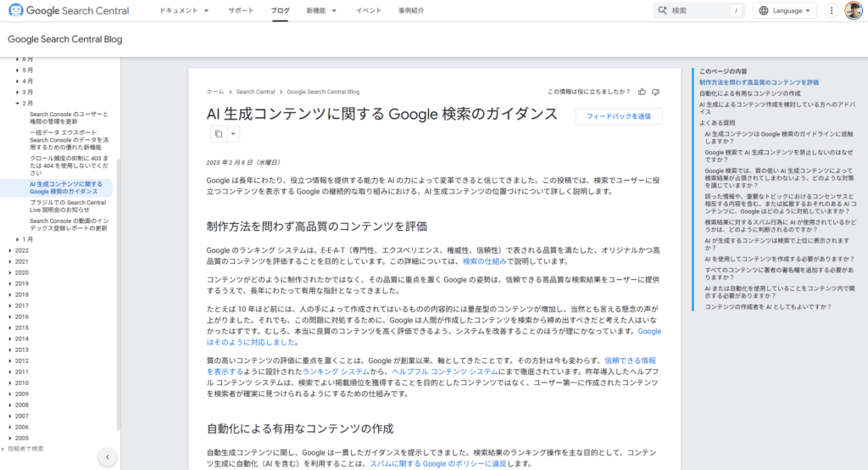
Task: Open the ヘルプフル コンテンツ システム link
Action: (445, 372)
